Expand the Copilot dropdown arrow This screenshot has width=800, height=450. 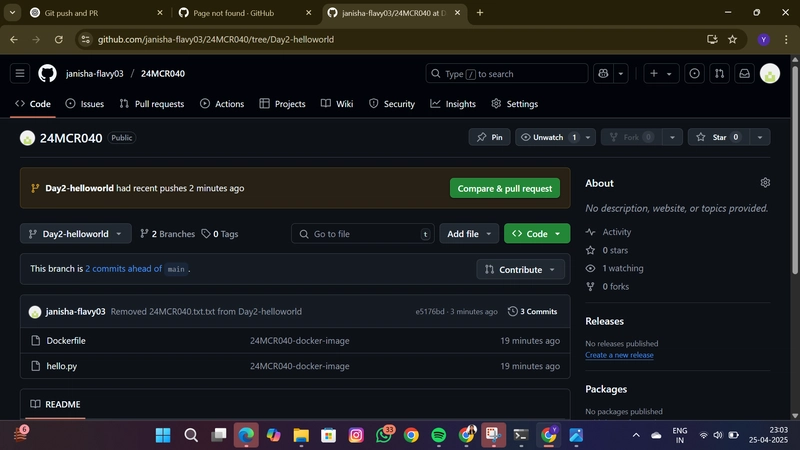(x=621, y=73)
